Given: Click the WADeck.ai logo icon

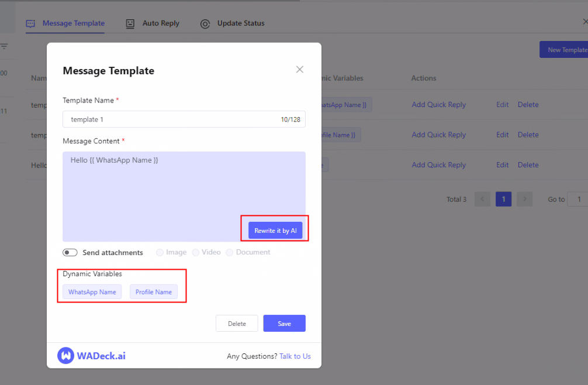Looking at the screenshot, I should [x=65, y=356].
